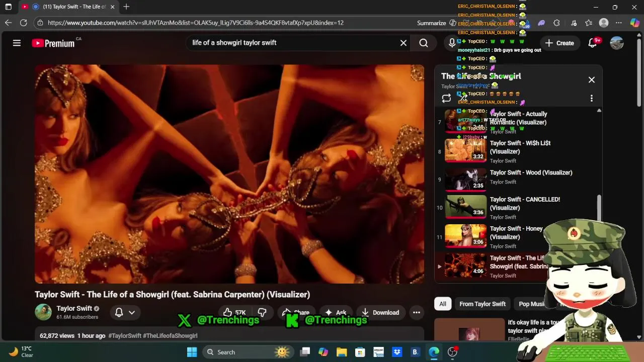Open the YouTube account avatar menu

point(617,43)
